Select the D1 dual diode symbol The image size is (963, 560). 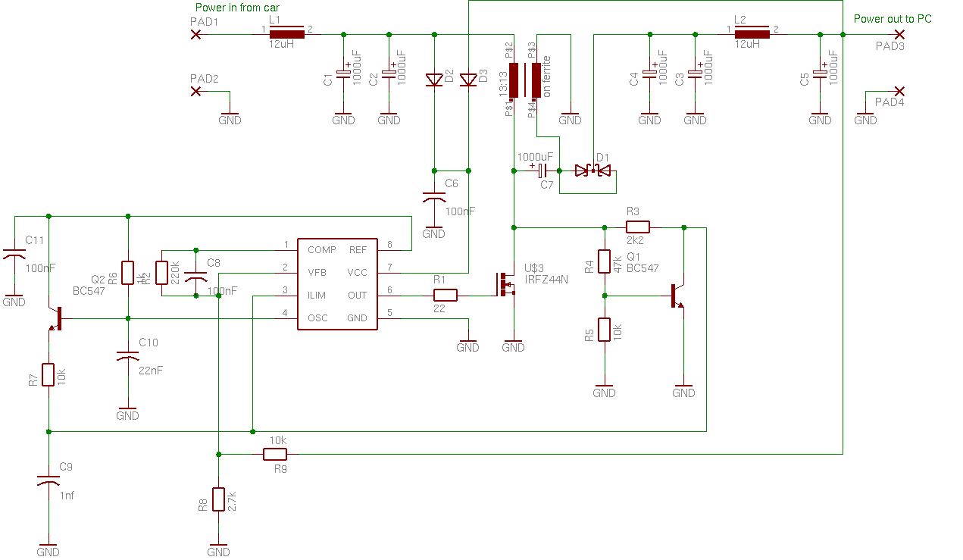pyautogui.click(x=592, y=171)
